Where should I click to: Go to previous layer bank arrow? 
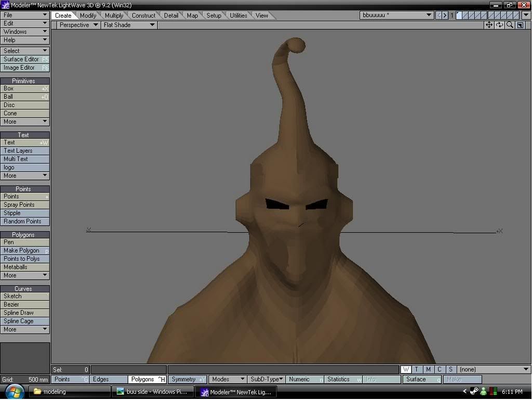(x=439, y=15)
